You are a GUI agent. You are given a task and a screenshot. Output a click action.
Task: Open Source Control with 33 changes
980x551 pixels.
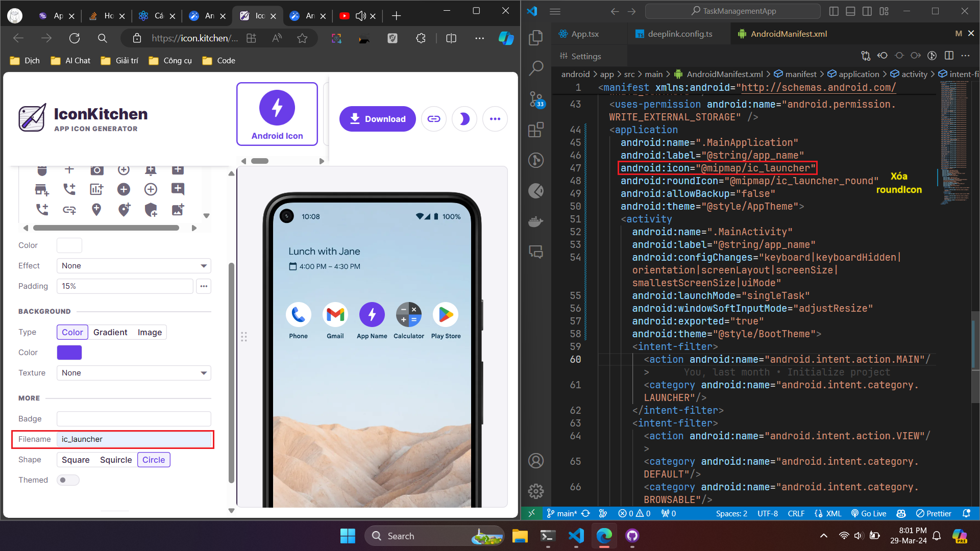tap(536, 99)
